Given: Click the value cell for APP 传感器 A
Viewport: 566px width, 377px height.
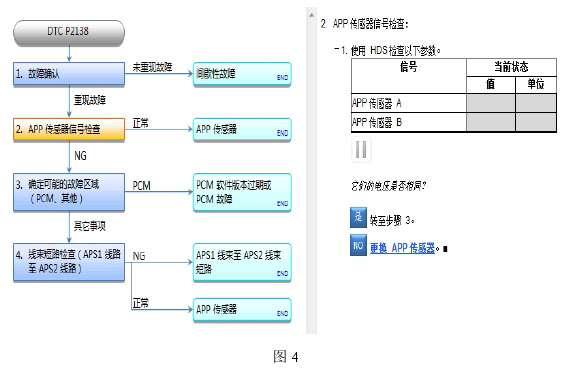Looking at the screenshot, I should coord(491,103).
